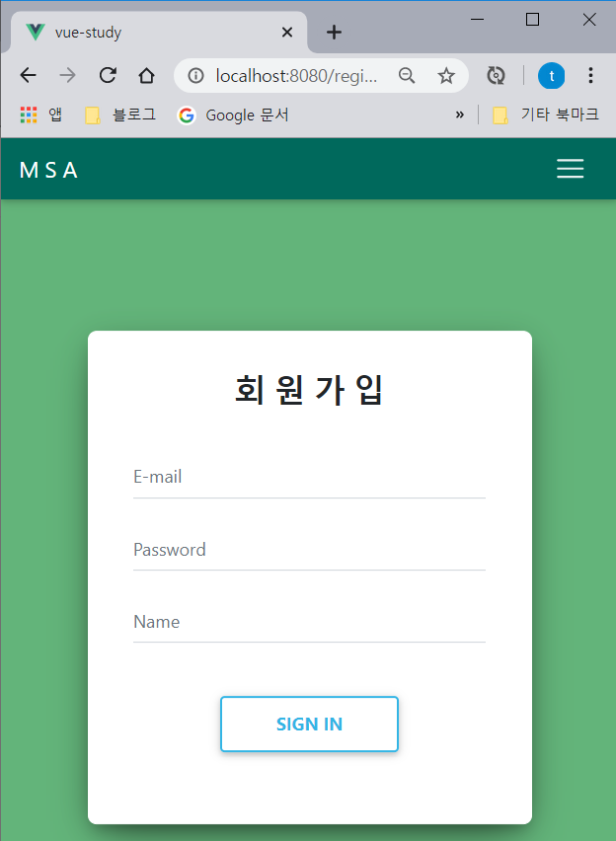Expand hidden bookmarks with double chevron
The width and height of the screenshot is (616, 841).
tap(459, 115)
